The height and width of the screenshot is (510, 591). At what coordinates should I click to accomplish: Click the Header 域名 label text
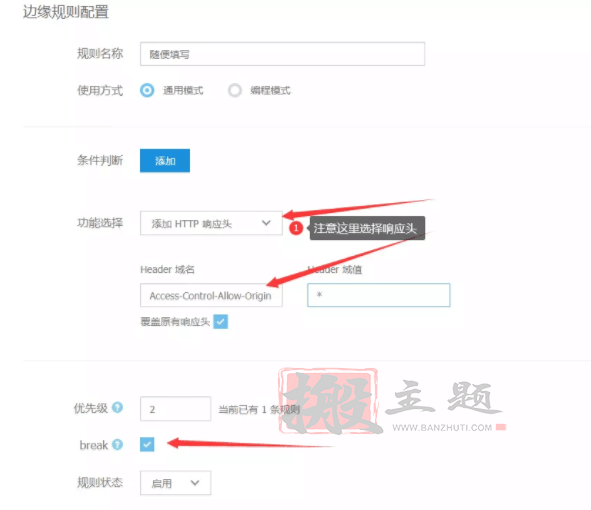(x=167, y=270)
